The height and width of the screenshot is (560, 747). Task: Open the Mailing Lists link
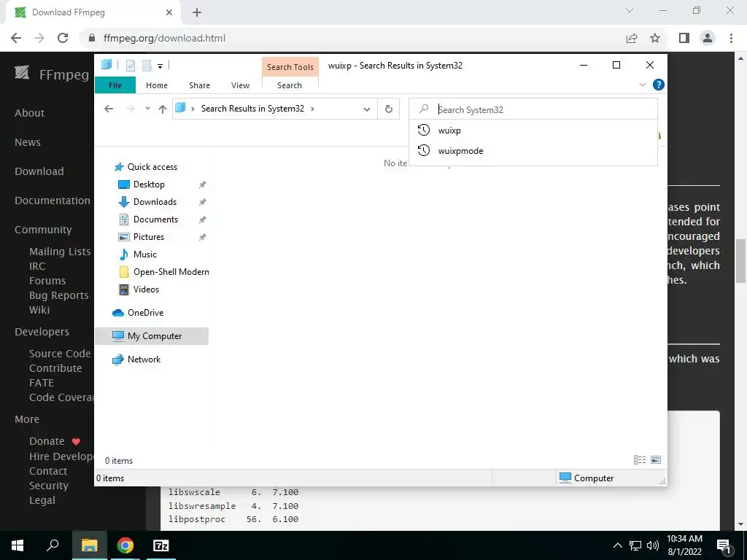click(x=60, y=252)
